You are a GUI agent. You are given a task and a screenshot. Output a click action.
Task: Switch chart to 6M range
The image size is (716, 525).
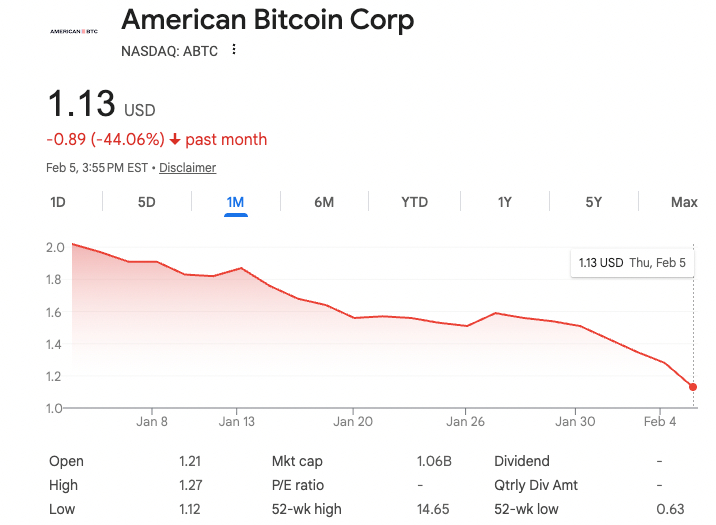[x=324, y=202]
